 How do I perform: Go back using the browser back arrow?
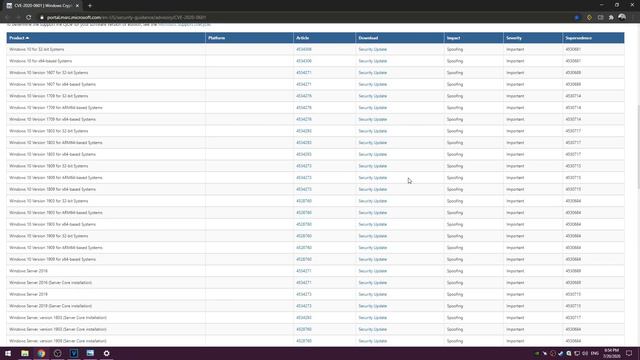7,18
